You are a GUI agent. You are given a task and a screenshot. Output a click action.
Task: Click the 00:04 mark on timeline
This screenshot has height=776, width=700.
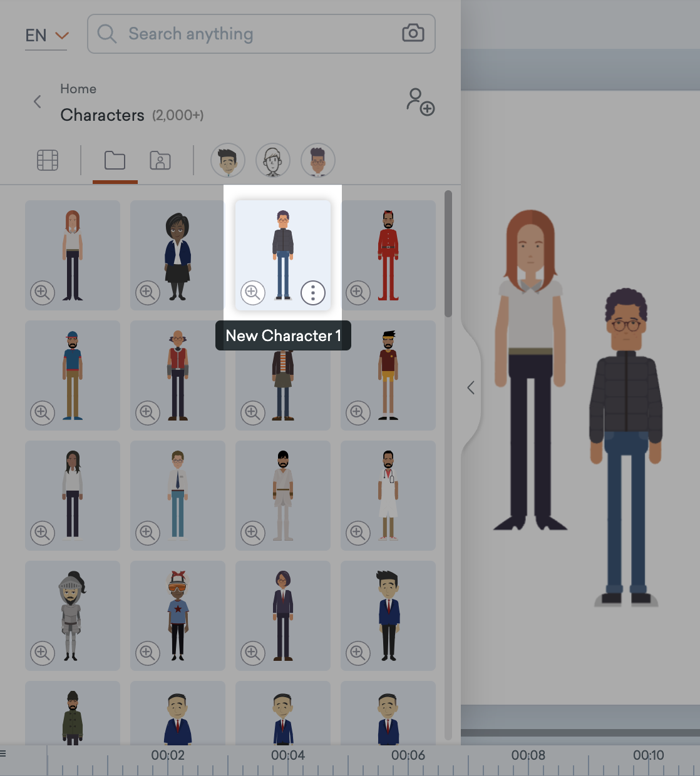(x=288, y=755)
